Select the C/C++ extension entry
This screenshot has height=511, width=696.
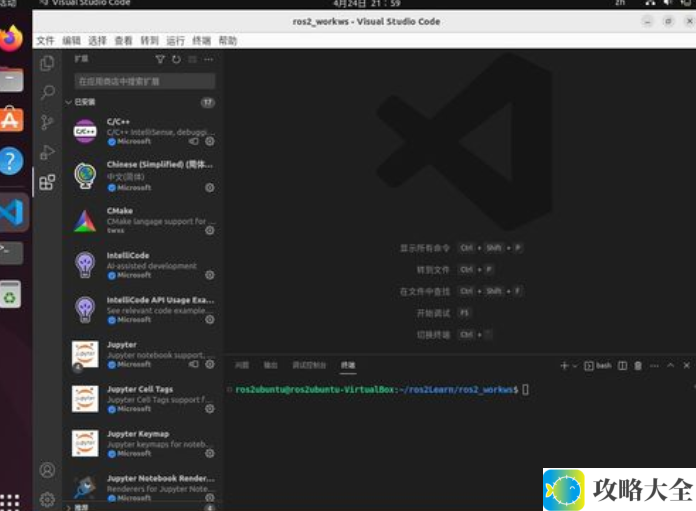coord(141,131)
